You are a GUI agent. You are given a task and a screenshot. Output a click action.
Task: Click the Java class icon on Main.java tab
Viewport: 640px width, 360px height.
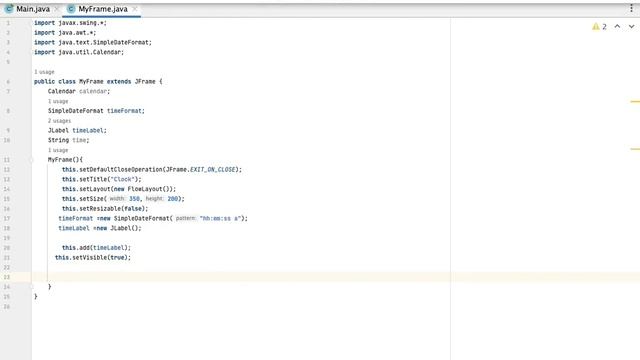point(9,9)
